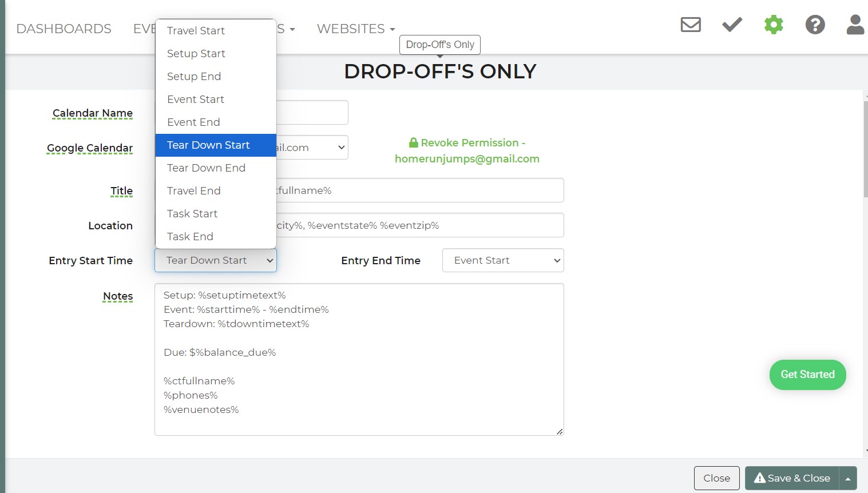Click warning icon on Save & Close
This screenshot has width=868, height=493.
[759, 478]
